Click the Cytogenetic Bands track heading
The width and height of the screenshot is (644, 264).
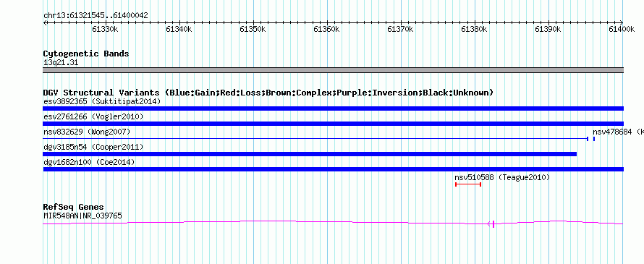tap(86, 54)
